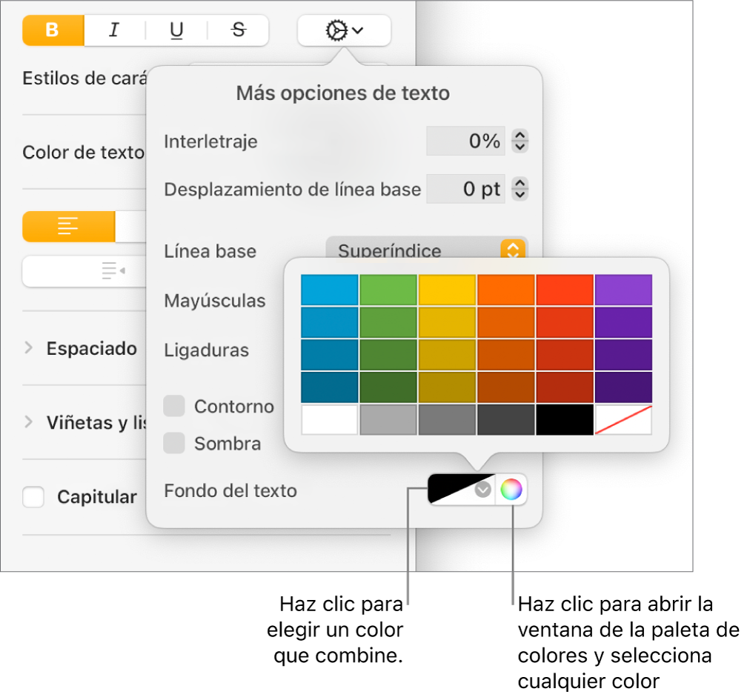Select the bright purple swatch
Screen dimensions: 750x700
[x=623, y=290]
